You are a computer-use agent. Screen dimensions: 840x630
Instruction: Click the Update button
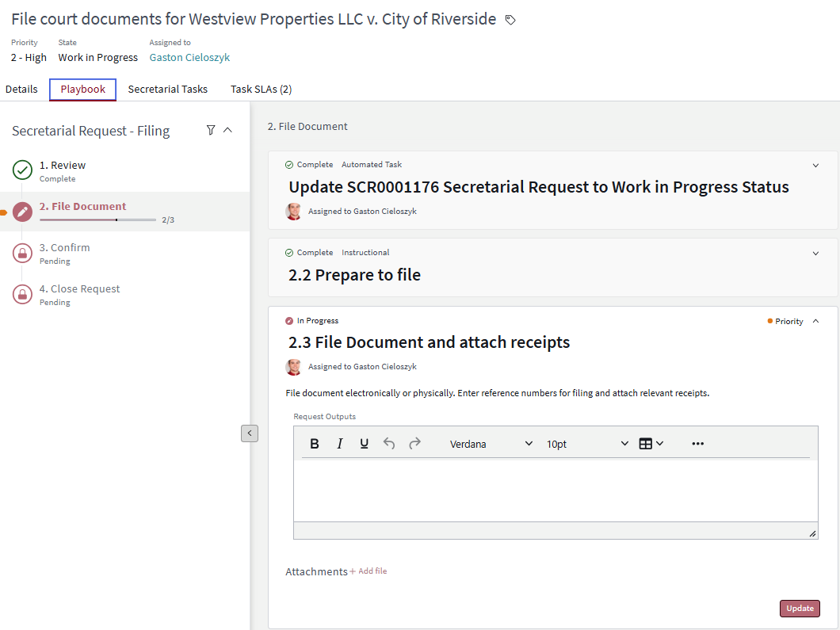tap(800, 609)
